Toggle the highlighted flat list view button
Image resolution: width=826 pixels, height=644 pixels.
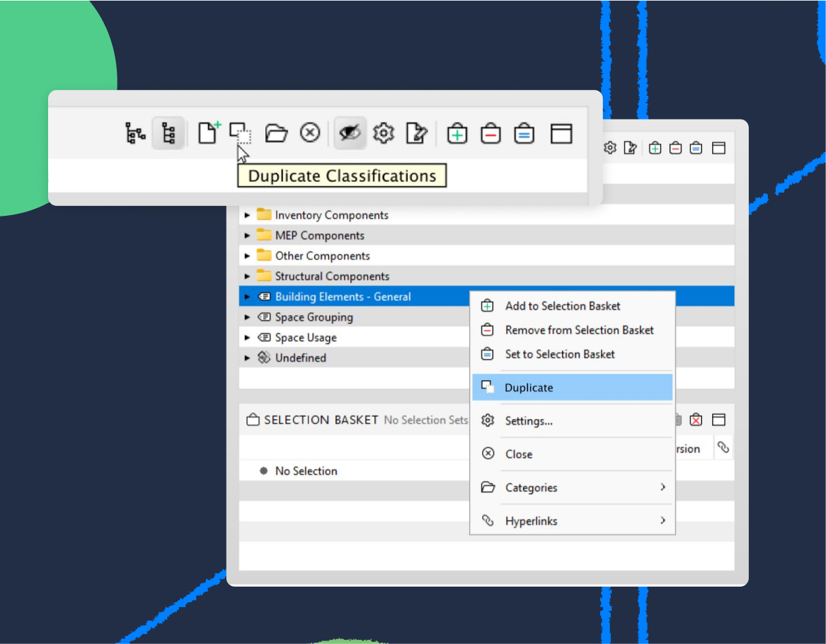168,133
